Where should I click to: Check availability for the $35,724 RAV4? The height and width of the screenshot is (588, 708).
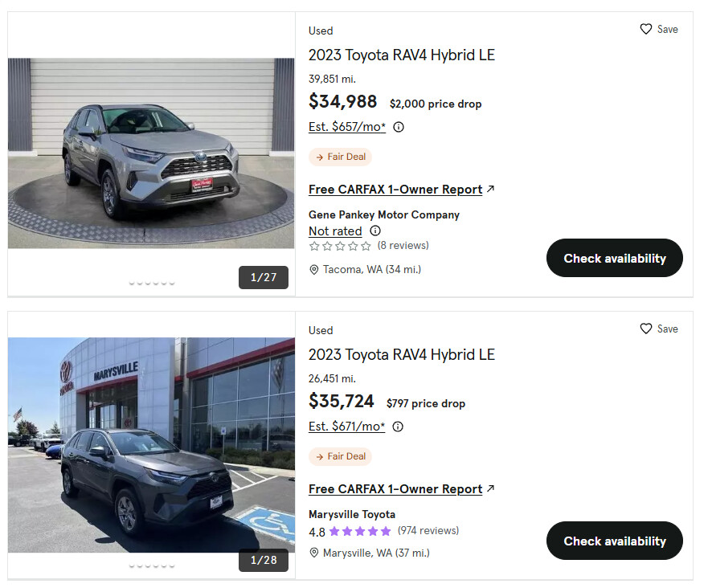[615, 541]
